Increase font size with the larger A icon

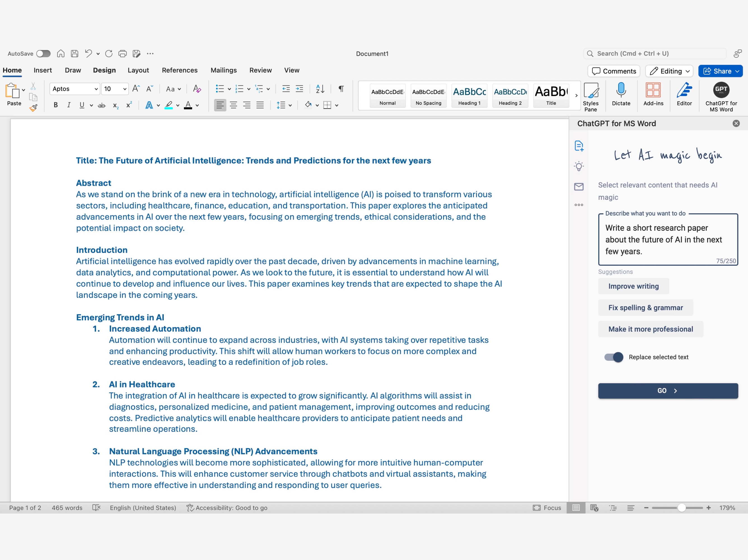pyautogui.click(x=136, y=88)
